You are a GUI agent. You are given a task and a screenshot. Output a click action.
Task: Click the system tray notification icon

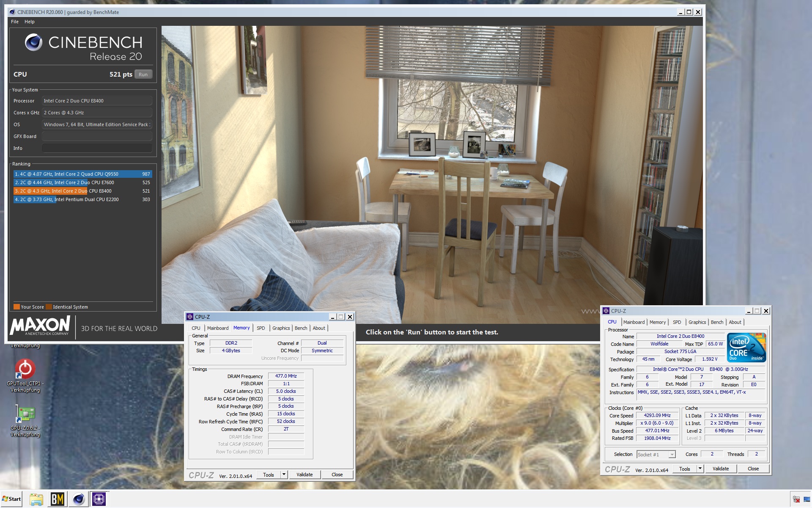pyautogui.click(x=796, y=500)
